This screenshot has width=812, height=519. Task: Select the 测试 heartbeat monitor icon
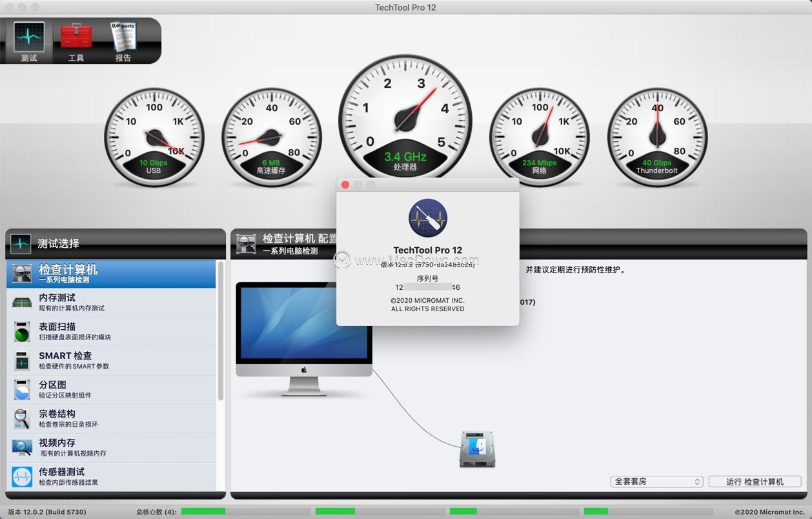click(29, 37)
